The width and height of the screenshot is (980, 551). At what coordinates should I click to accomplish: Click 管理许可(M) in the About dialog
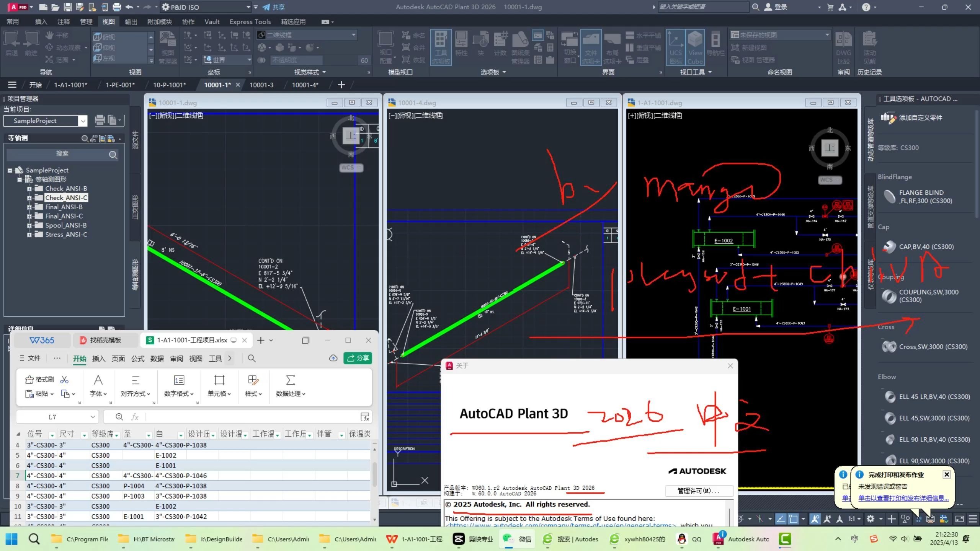(699, 491)
